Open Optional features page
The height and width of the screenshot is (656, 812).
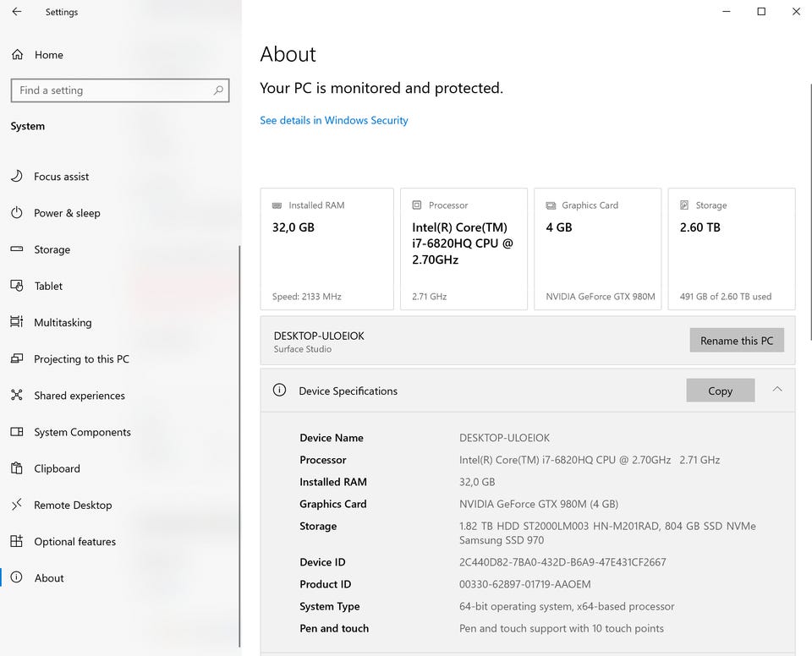(x=74, y=542)
